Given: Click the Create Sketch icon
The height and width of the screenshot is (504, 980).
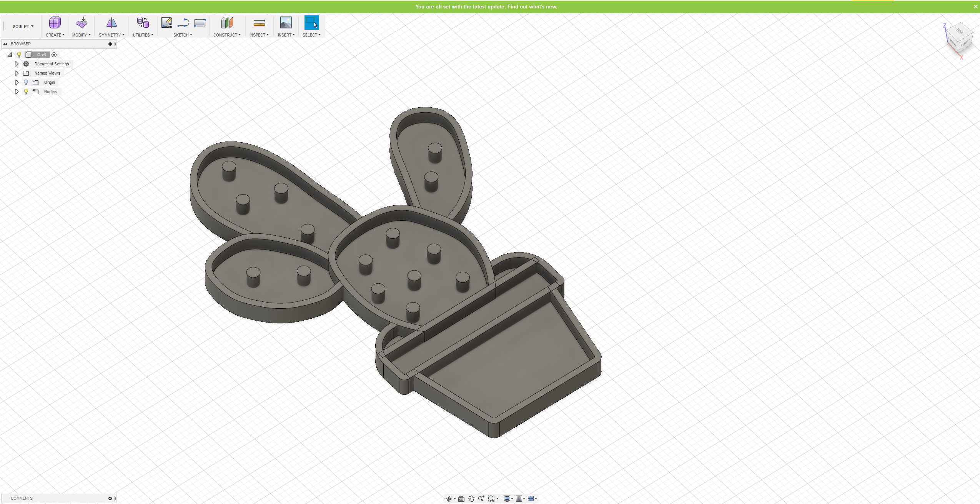Looking at the screenshot, I should click(x=166, y=23).
